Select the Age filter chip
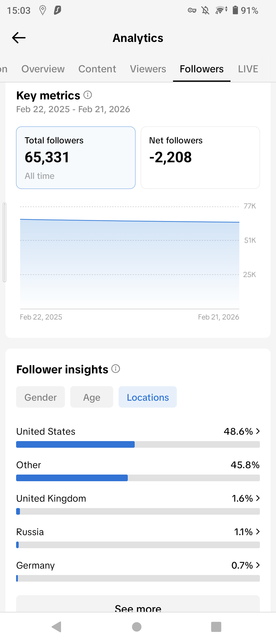Screen dimensions: 276x644 click(92, 397)
